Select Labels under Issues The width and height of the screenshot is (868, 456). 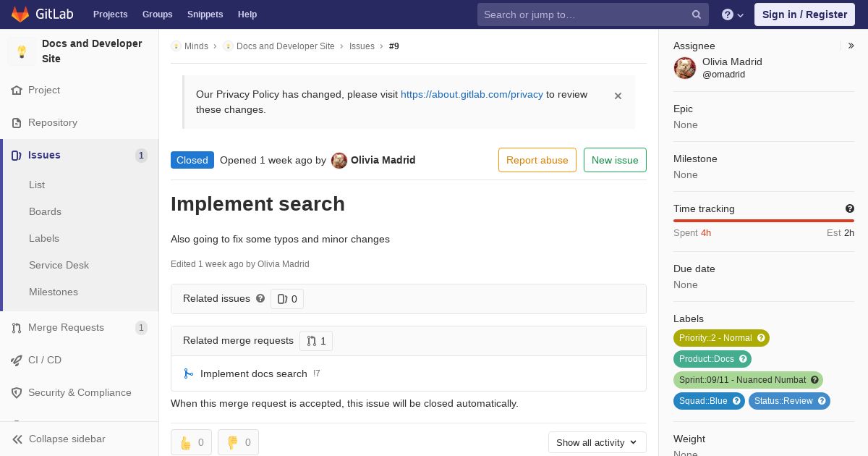click(44, 238)
